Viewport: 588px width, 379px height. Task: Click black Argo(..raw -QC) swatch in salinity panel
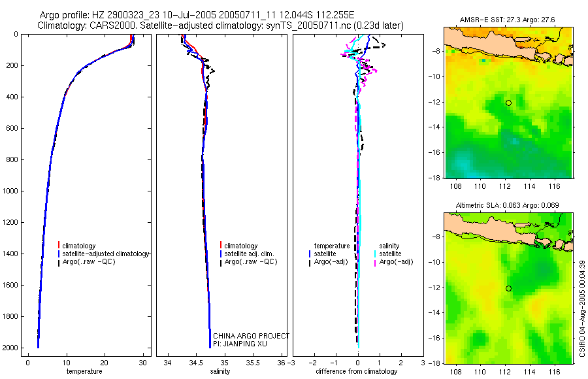pyautogui.click(x=221, y=262)
